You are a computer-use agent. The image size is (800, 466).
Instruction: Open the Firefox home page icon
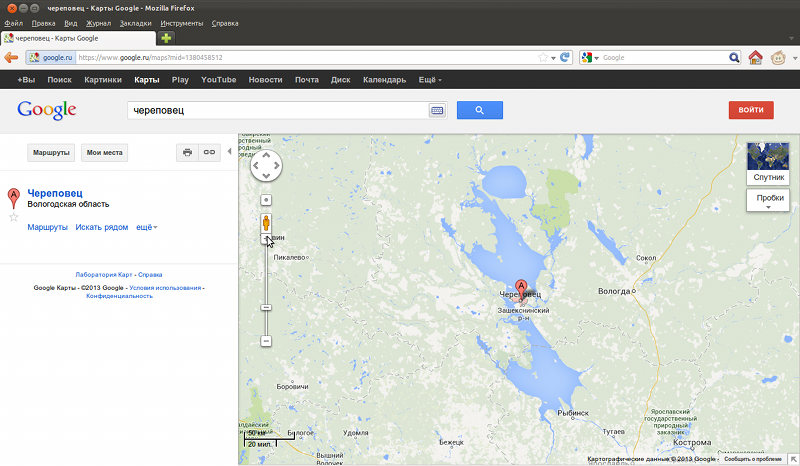point(756,57)
